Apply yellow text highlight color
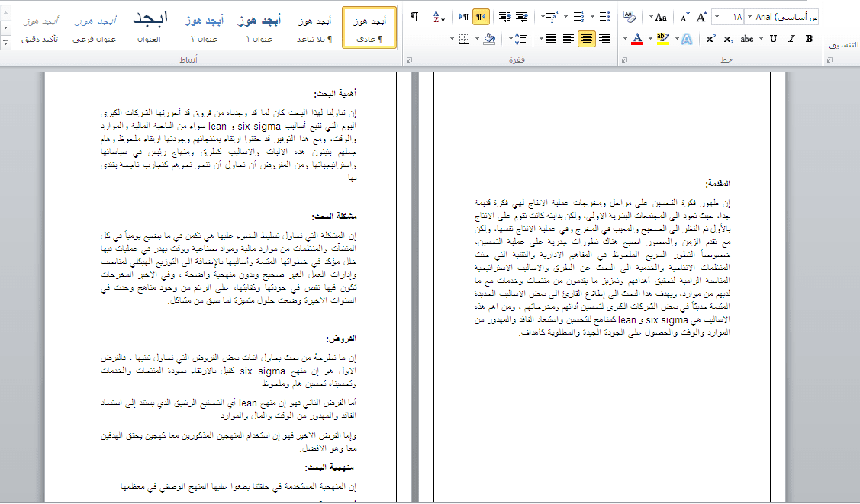The height and width of the screenshot is (504, 860). [x=662, y=39]
